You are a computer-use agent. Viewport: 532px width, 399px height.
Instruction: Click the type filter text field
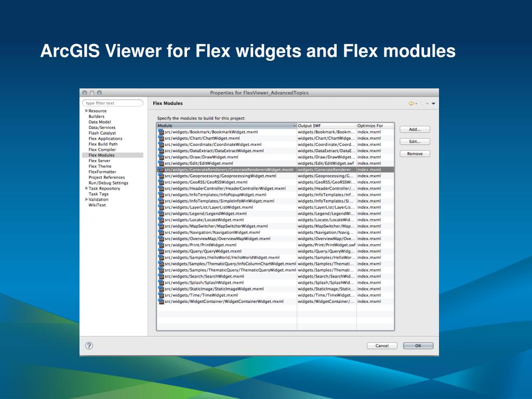(x=113, y=103)
